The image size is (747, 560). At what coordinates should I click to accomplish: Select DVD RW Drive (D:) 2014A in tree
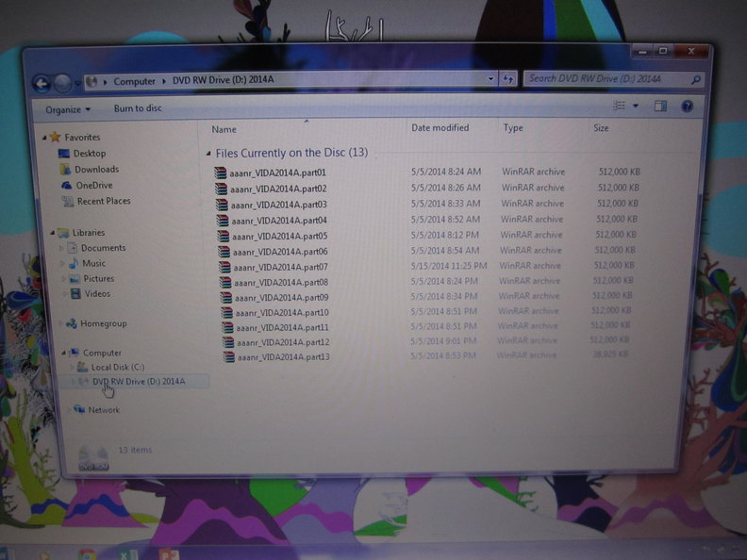point(139,381)
